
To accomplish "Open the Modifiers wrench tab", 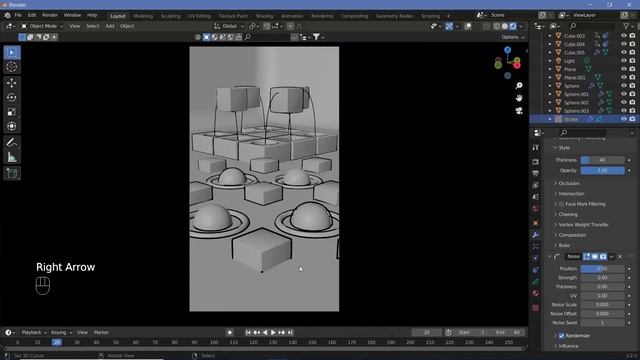I will [x=536, y=235].
